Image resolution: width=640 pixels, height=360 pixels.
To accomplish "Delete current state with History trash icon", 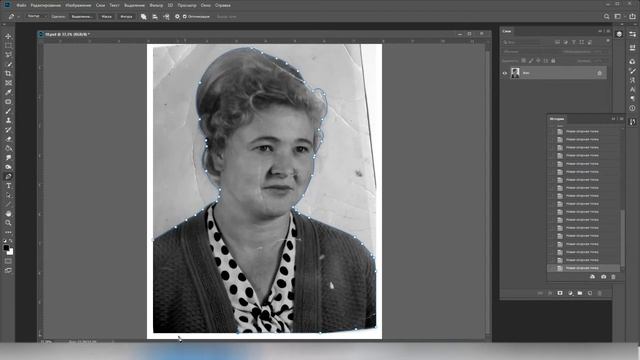I will point(613,277).
